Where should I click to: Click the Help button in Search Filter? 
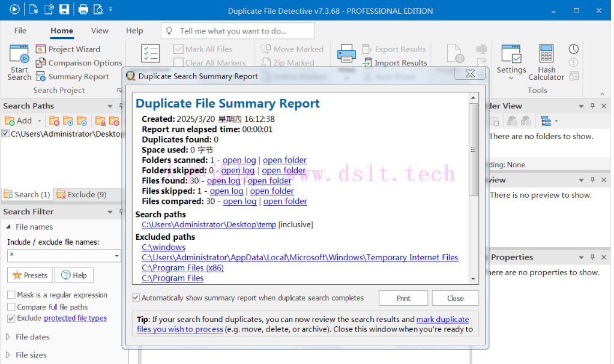pyautogui.click(x=74, y=275)
